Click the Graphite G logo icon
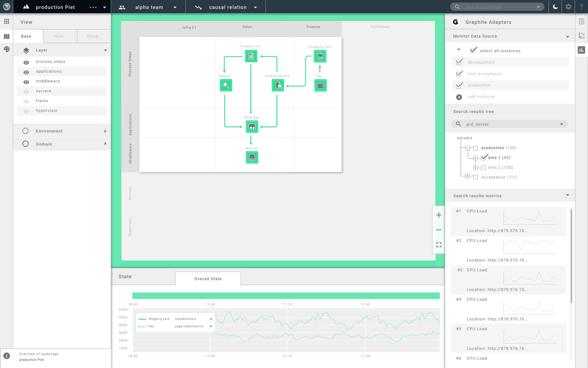This screenshot has width=588, height=368. pos(456,22)
